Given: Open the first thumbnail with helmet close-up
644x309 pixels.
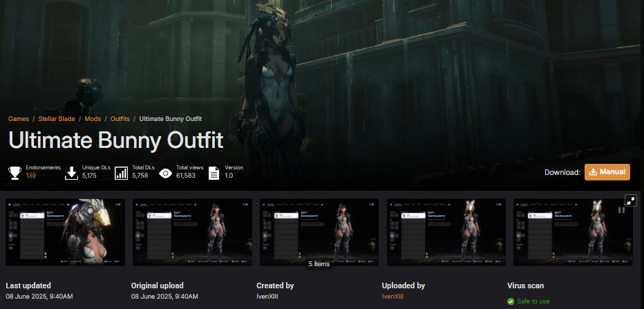Looking at the screenshot, I should point(66,232).
